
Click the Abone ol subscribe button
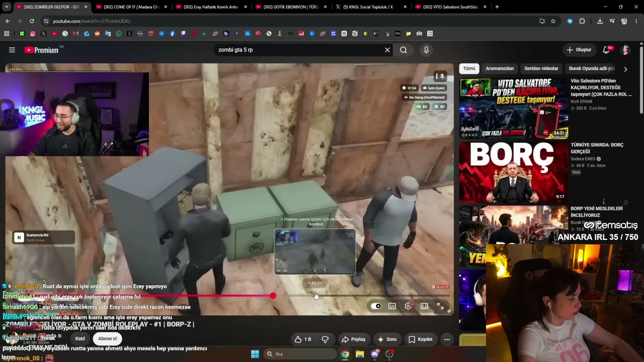[x=107, y=339]
